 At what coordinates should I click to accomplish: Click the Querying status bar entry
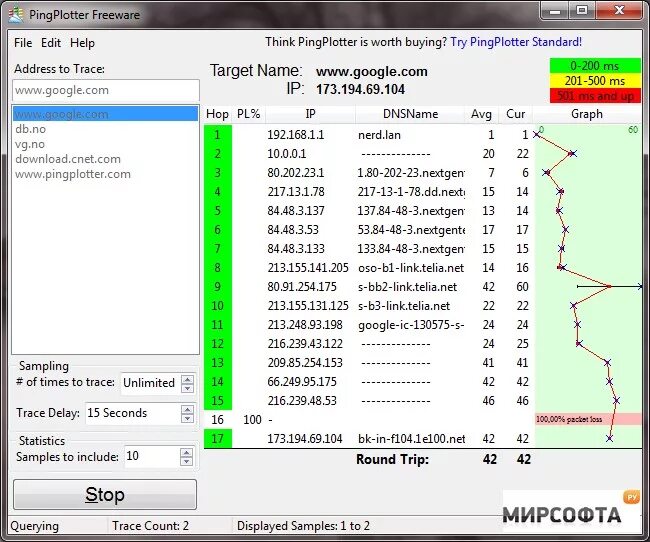pos(34,526)
